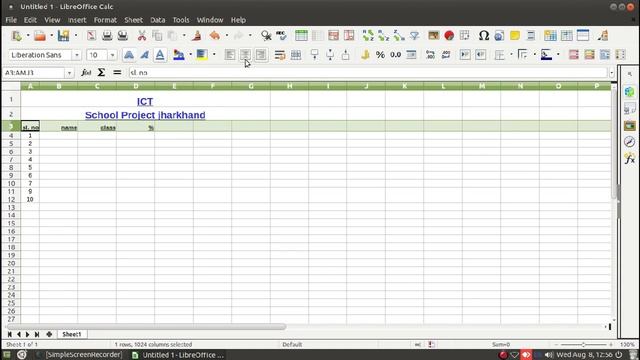The image size is (640, 360).
Task: Click Font Color letter A swatch
Action: click(x=179, y=55)
